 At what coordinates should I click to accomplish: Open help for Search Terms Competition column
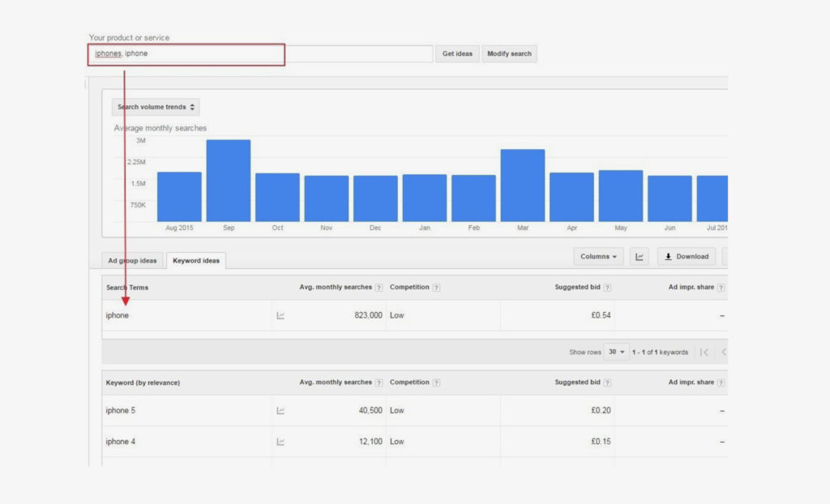[436, 288]
